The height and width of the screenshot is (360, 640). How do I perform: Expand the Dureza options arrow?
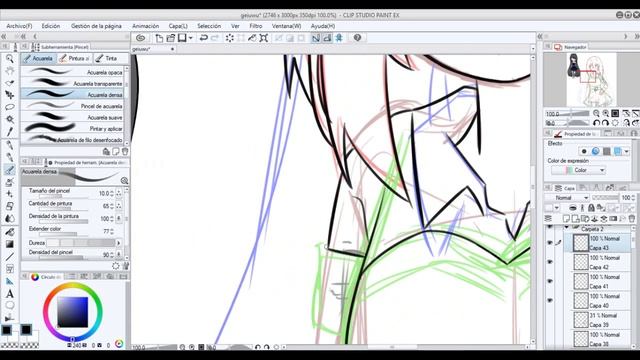[119, 243]
